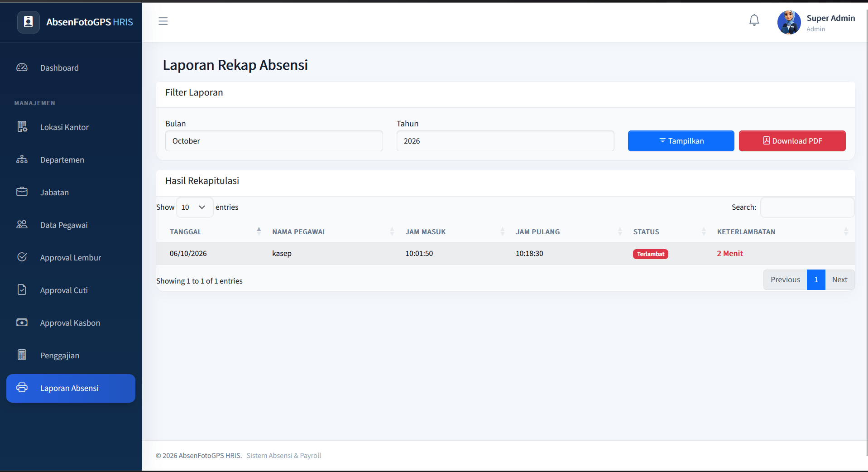The width and height of the screenshot is (868, 472).
Task: Open the notification bell
Action: 754,20
